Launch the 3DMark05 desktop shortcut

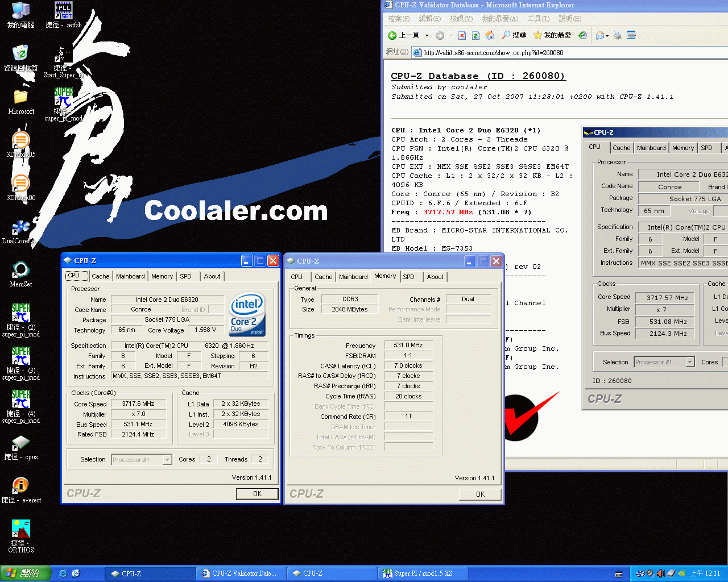pos(21,144)
